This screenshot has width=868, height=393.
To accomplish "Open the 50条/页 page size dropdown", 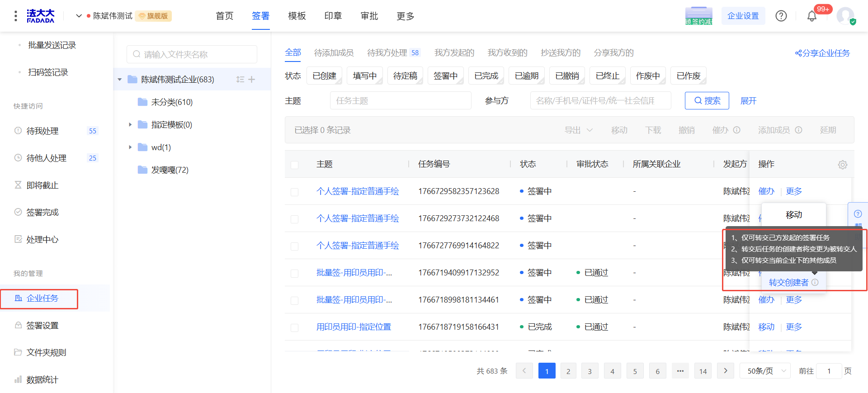I will tap(764, 371).
